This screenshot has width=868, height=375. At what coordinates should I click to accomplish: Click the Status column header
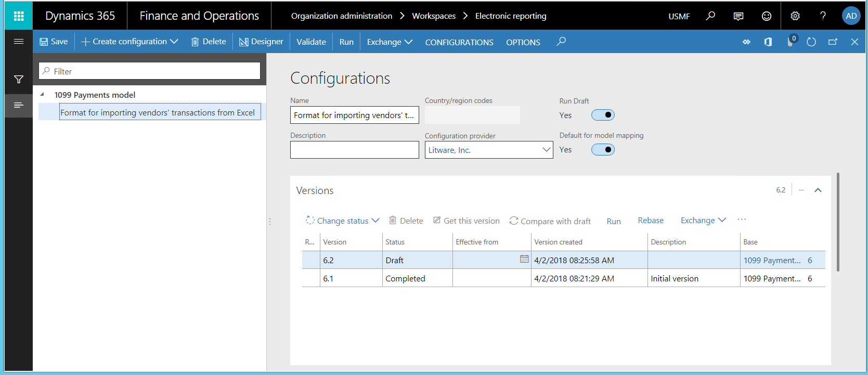395,242
